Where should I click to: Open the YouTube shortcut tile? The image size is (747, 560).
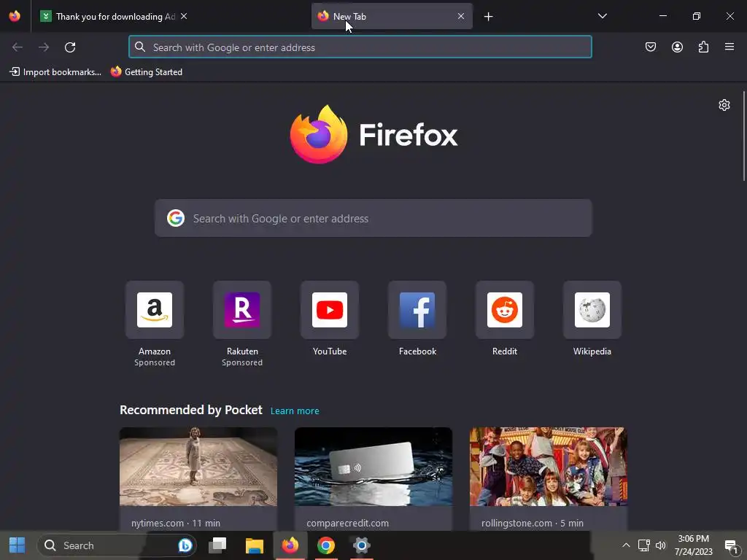[330, 309]
